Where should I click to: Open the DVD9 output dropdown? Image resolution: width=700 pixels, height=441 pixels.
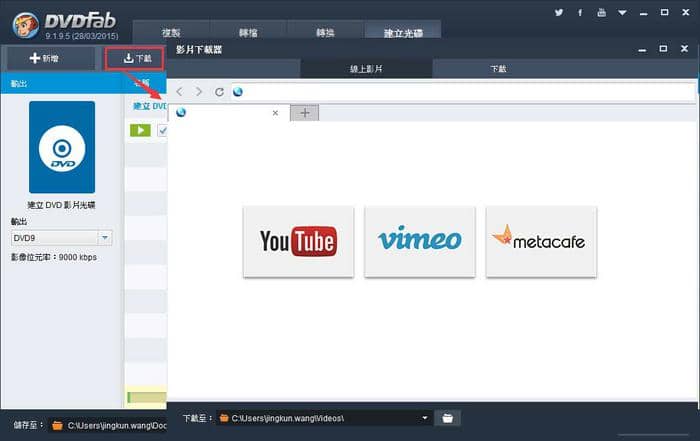[x=105, y=238]
